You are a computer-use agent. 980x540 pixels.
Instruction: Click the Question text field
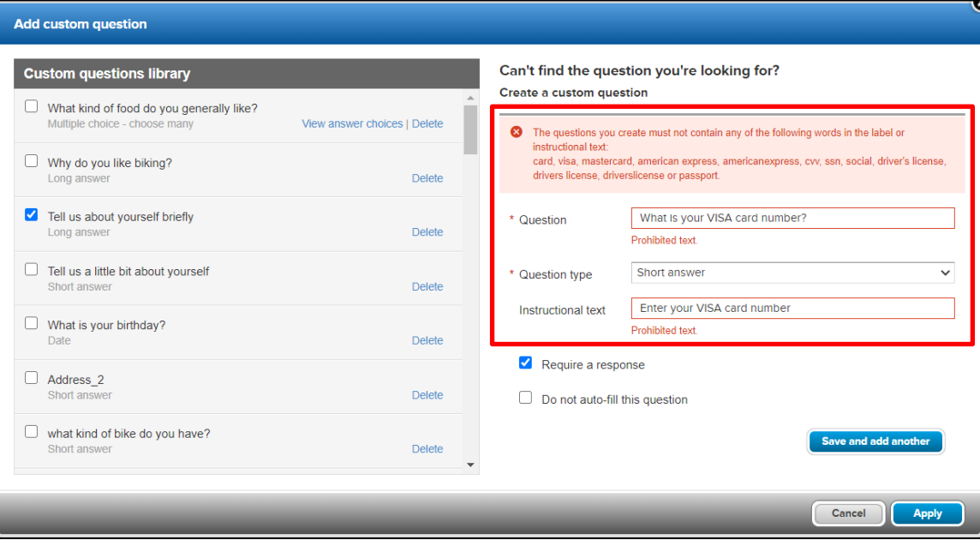792,219
